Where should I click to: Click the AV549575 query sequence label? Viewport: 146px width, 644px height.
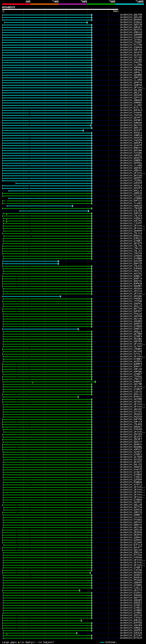point(8,7)
